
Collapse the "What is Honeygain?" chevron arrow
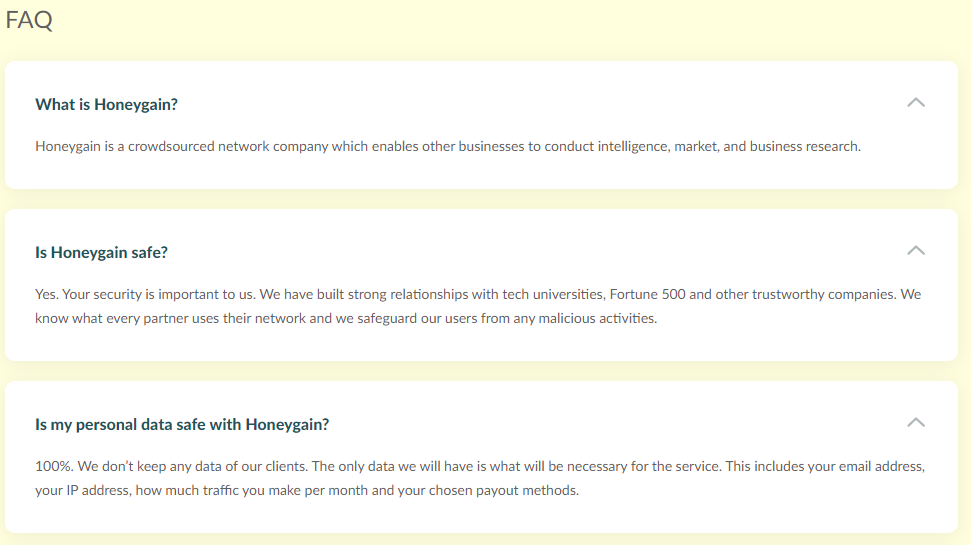click(x=915, y=103)
